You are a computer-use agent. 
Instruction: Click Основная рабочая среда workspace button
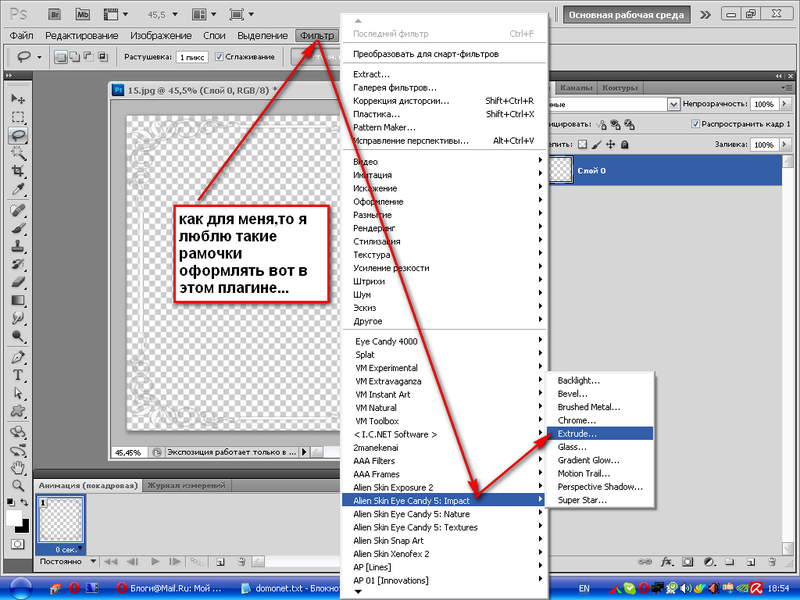[x=626, y=15]
